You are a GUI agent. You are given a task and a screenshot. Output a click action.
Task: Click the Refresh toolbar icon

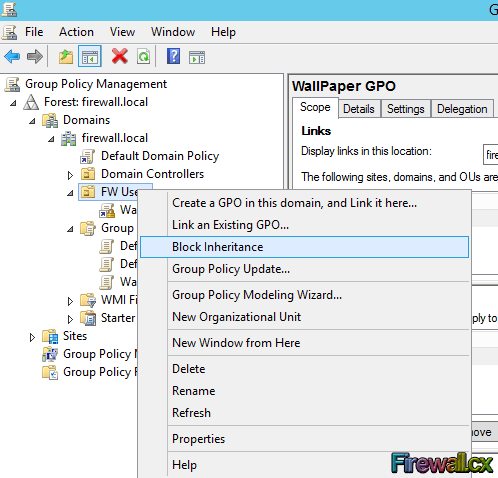pyautogui.click(x=143, y=56)
